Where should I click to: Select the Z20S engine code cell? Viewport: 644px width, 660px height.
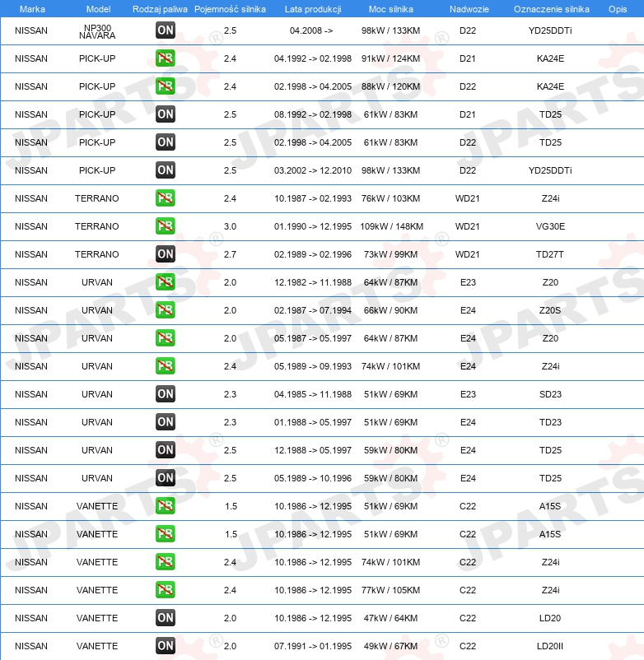pyautogui.click(x=550, y=310)
